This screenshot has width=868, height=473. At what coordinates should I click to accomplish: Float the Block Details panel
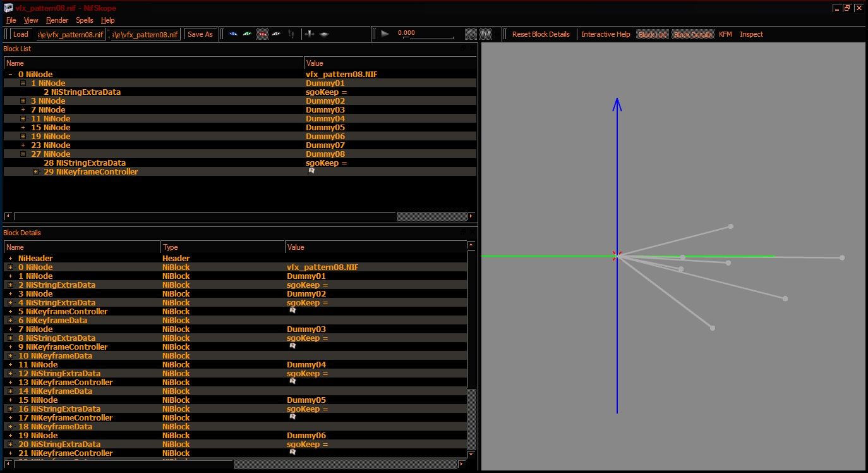tap(464, 233)
